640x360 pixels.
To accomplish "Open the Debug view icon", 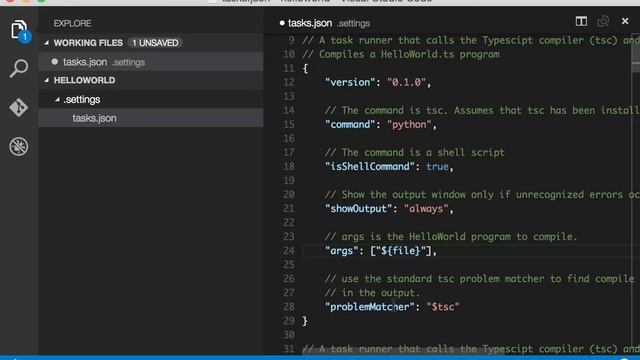I will click(x=19, y=146).
